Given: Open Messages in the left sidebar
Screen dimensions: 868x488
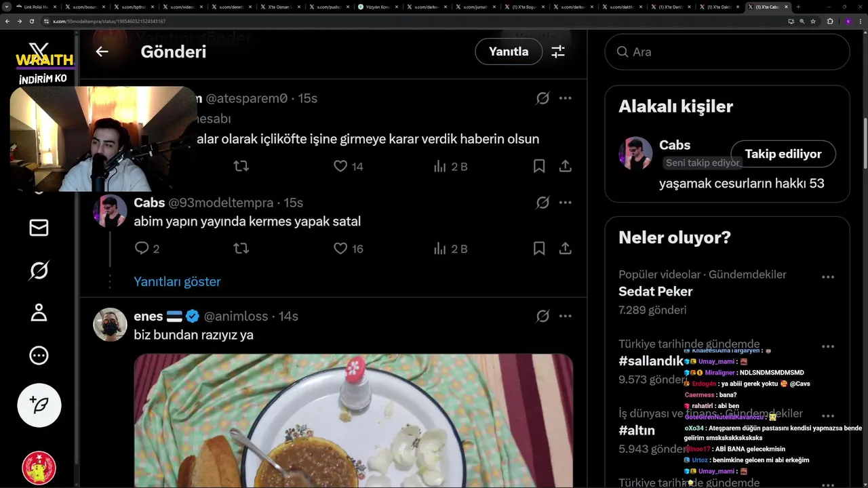Looking at the screenshot, I should pos(39,228).
